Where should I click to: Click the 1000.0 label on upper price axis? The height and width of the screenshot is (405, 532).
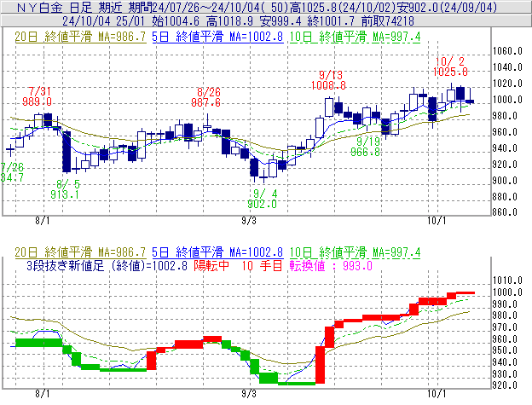point(507,100)
